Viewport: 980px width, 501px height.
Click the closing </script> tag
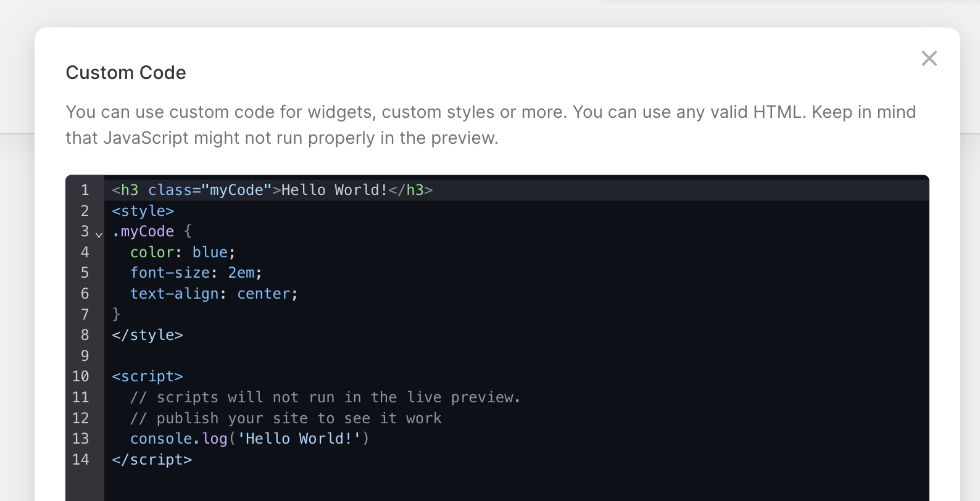pos(152,460)
